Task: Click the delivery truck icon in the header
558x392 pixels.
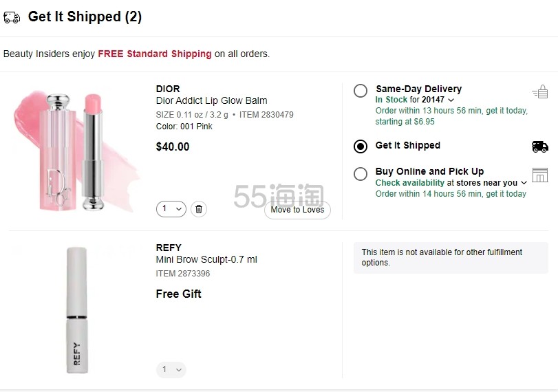Action: (12, 17)
